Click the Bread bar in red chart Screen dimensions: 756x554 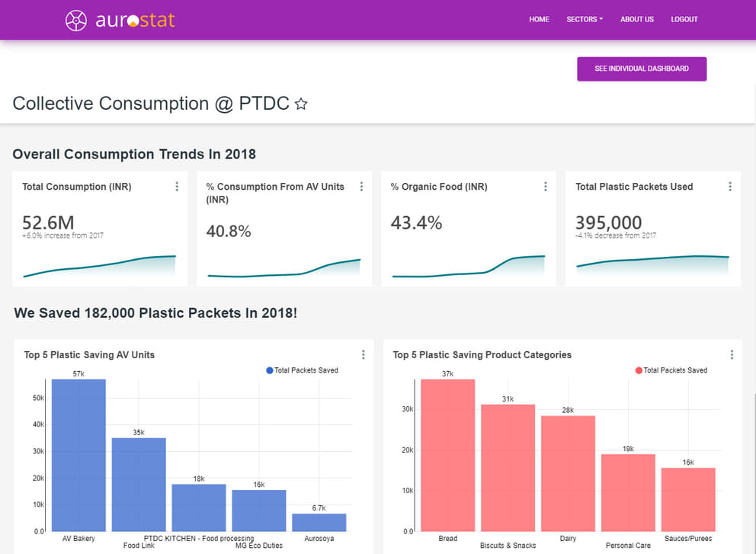click(x=447, y=457)
